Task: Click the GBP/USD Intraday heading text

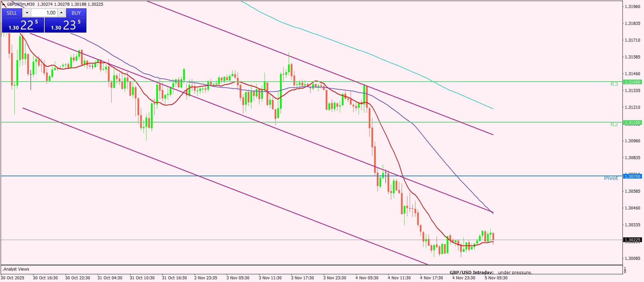Action: click(472, 272)
